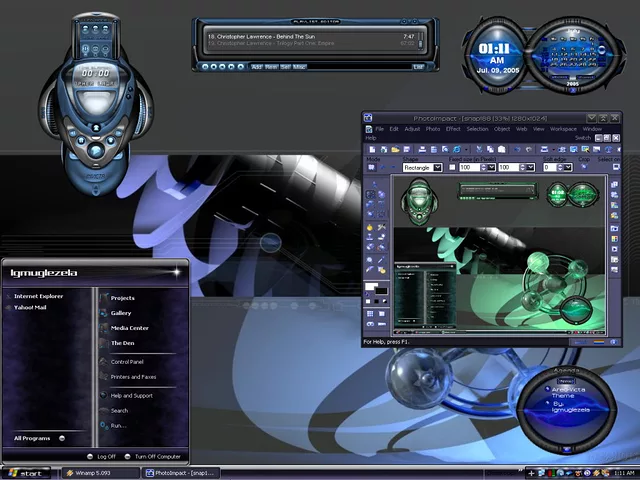Click the Crop icon in options bar

[584, 167]
